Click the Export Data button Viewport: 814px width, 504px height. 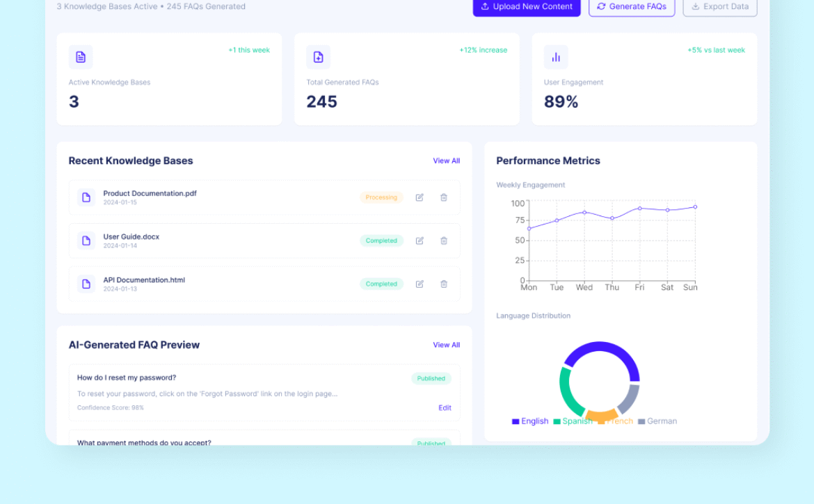[719, 7]
